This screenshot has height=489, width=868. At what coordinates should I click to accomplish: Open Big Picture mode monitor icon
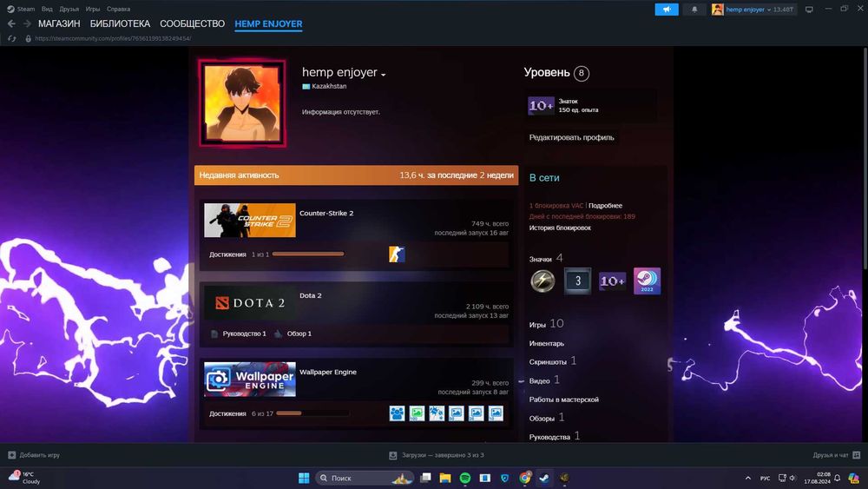click(809, 10)
